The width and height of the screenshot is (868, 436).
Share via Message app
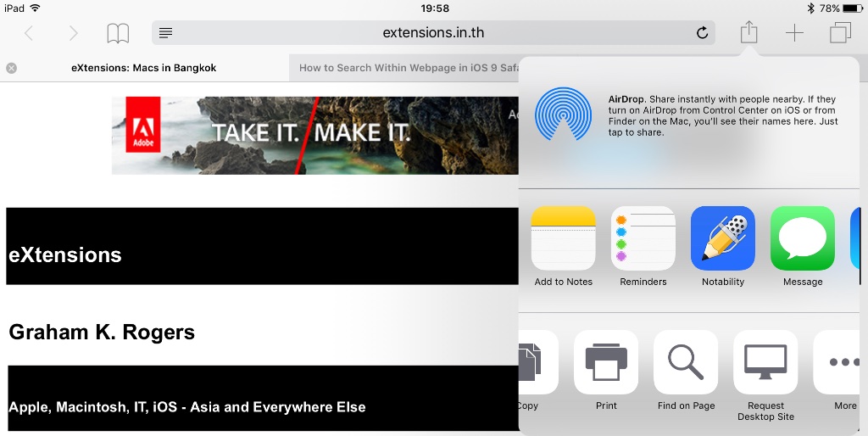[x=803, y=245]
